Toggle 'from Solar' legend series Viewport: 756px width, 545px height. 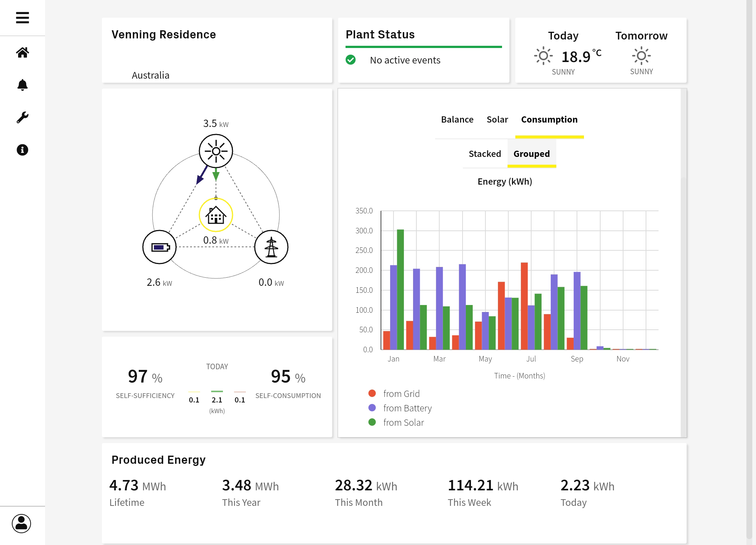(396, 422)
